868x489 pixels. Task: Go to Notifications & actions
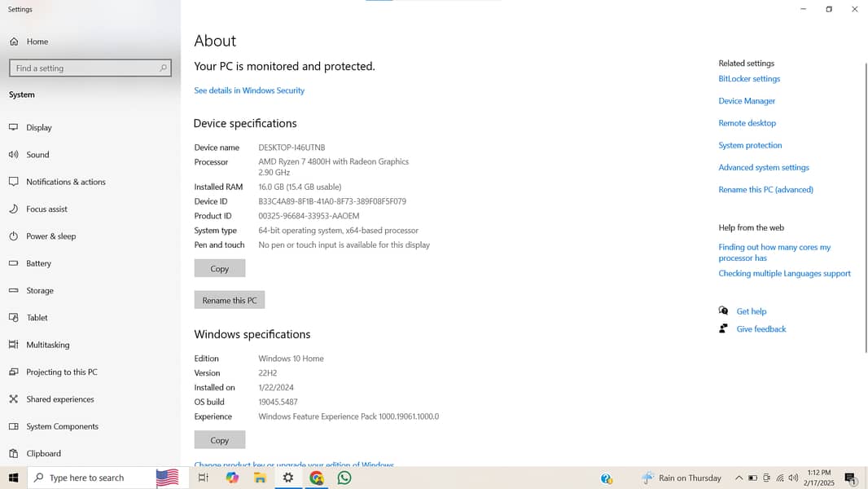65,182
